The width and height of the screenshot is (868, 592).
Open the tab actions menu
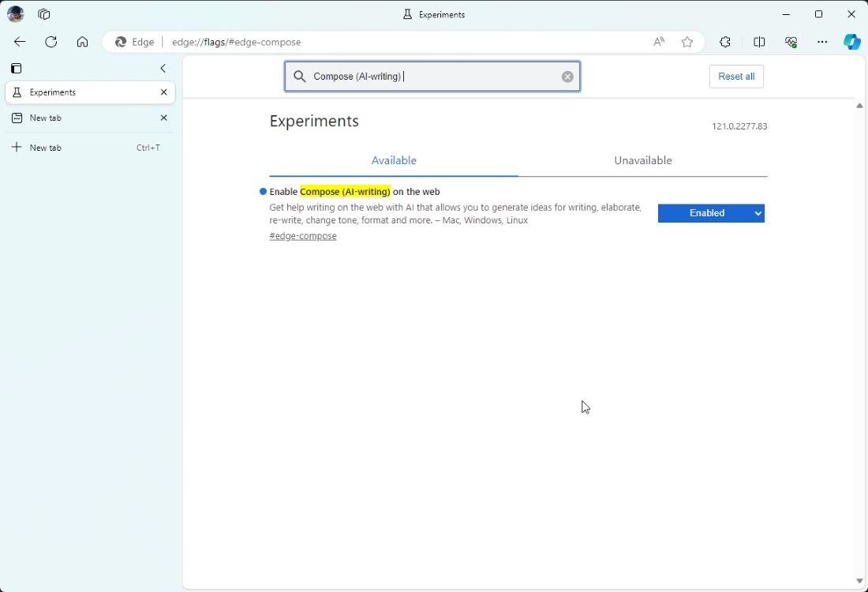tap(17, 69)
